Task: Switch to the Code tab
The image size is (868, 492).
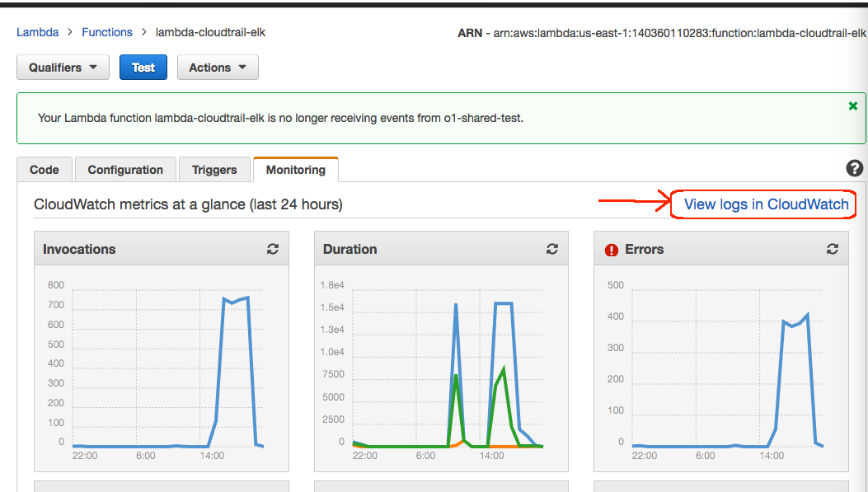Action: 45,170
